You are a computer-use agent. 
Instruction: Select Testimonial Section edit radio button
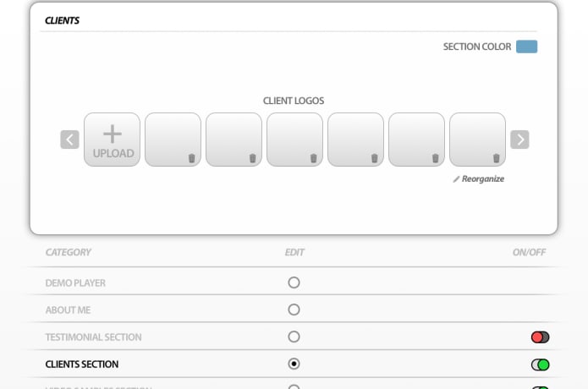294,337
